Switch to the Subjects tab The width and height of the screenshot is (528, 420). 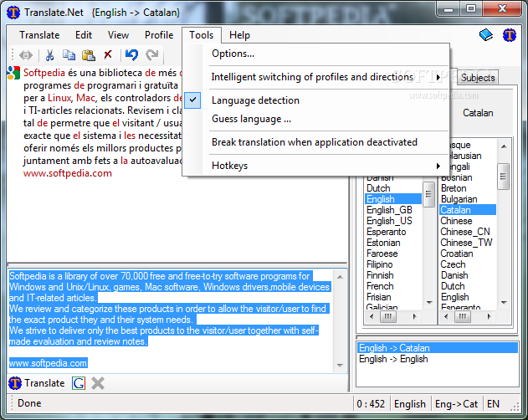[478, 78]
